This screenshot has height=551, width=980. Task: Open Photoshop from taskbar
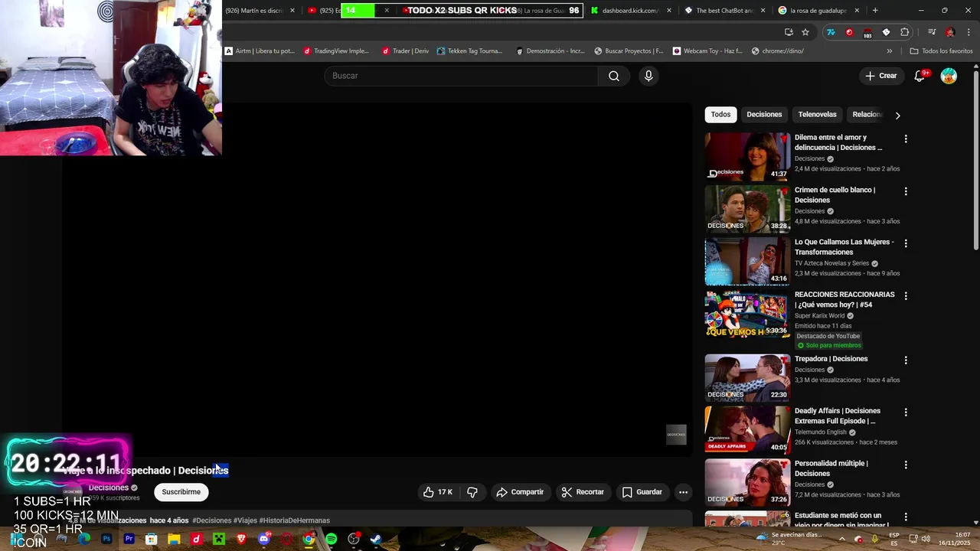point(106,540)
